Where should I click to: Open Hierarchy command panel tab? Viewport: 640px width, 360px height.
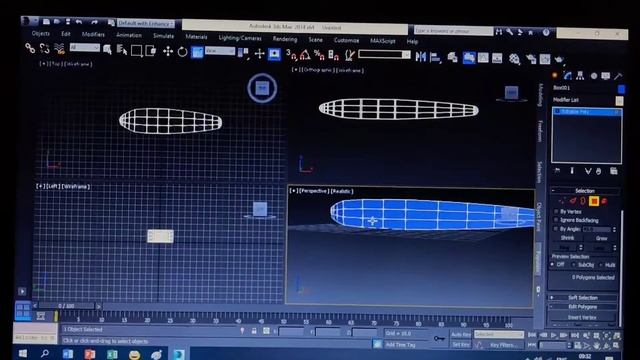tap(580, 76)
